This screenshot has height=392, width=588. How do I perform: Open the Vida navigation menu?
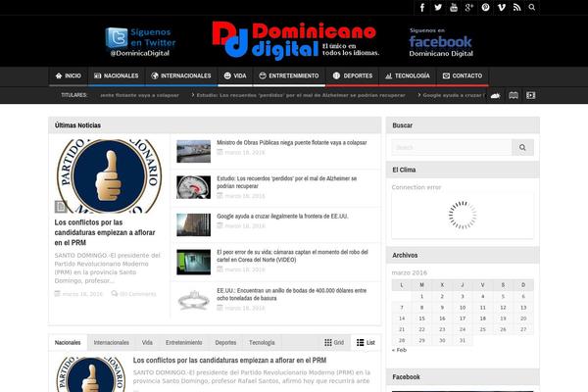point(235,76)
